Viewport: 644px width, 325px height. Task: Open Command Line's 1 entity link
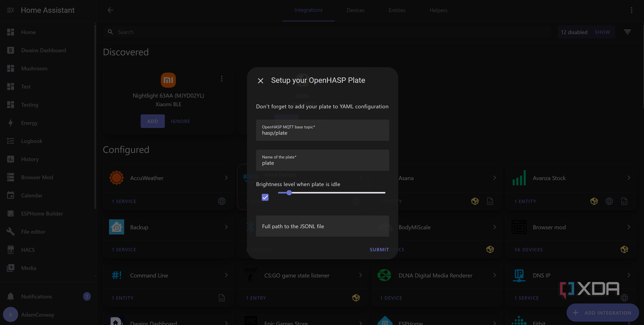coord(123,298)
